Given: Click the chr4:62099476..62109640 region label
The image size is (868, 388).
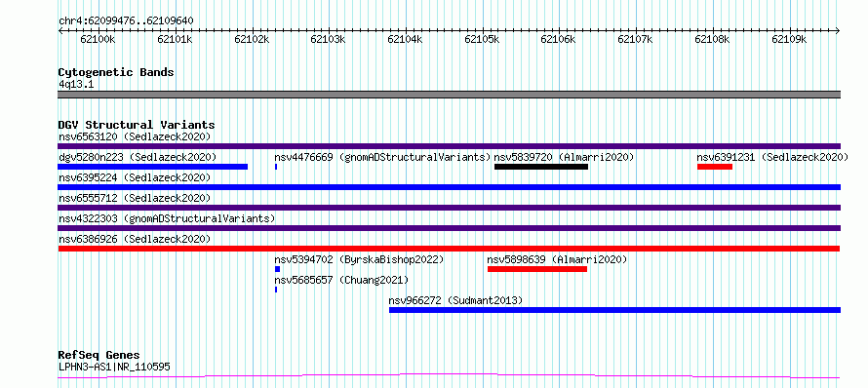Looking at the screenshot, I should (x=126, y=20).
